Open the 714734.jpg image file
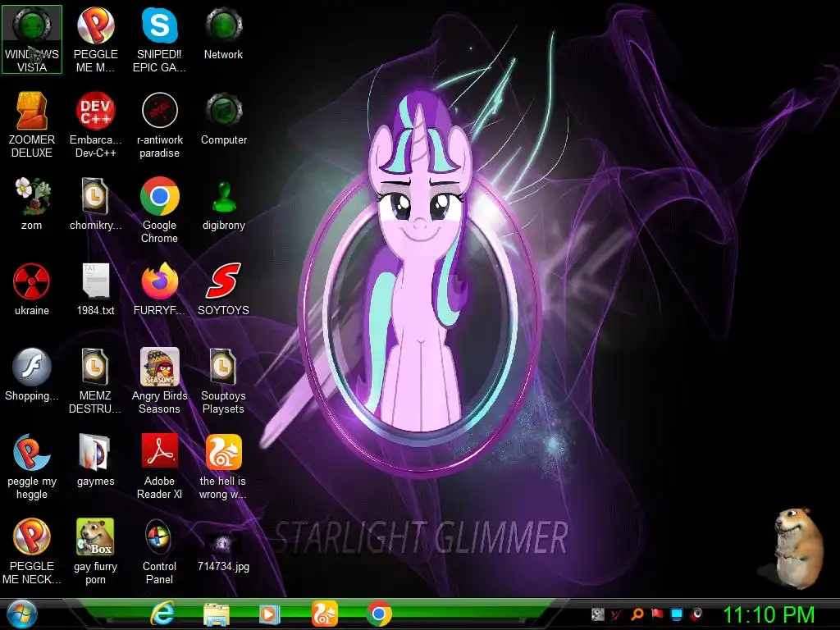 coord(223,551)
